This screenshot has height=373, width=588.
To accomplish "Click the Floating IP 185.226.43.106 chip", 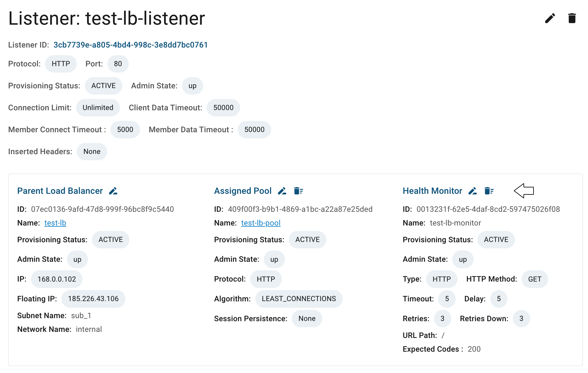I will click(x=93, y=299).
